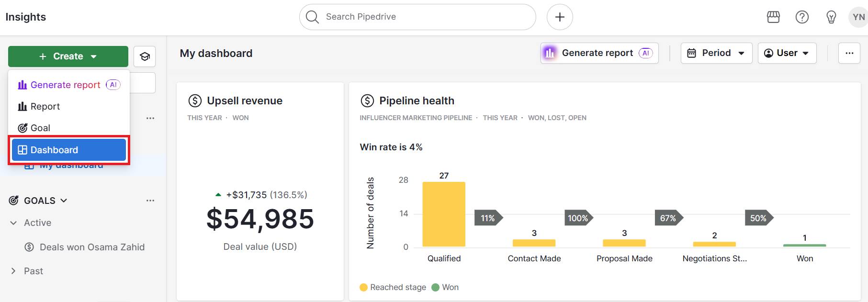The image size is (868, 302).
Task: Click the search magnifier icon
Action: (x=312, y=17)
